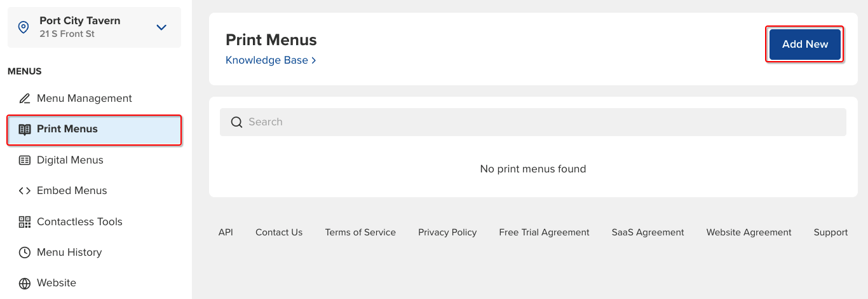This screenshot has height=299, width=868.
Task: Click the clock icon for Menu History
Action: (25, 253)
